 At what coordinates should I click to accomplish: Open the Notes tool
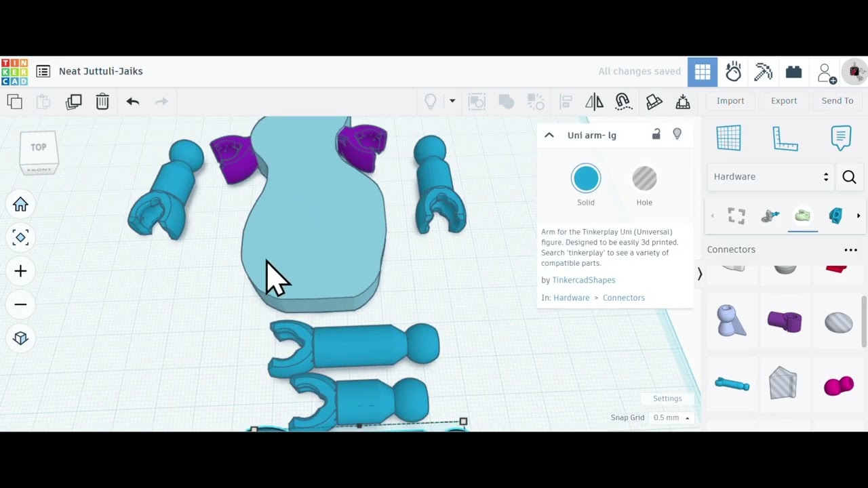pos(841,138)
